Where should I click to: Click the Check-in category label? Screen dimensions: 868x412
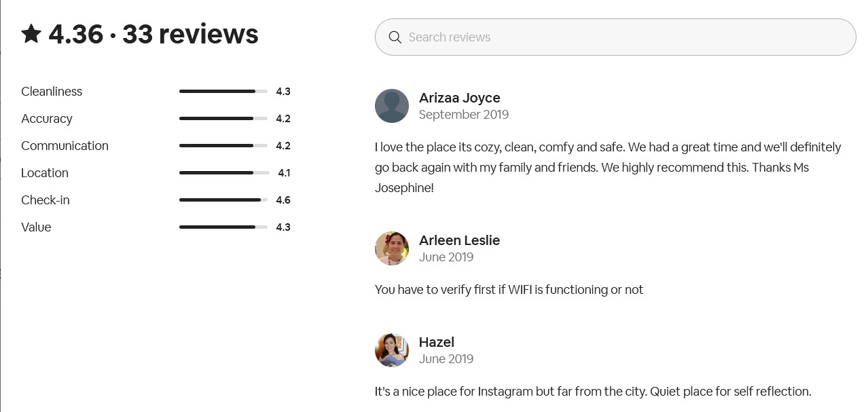point(46,200)
